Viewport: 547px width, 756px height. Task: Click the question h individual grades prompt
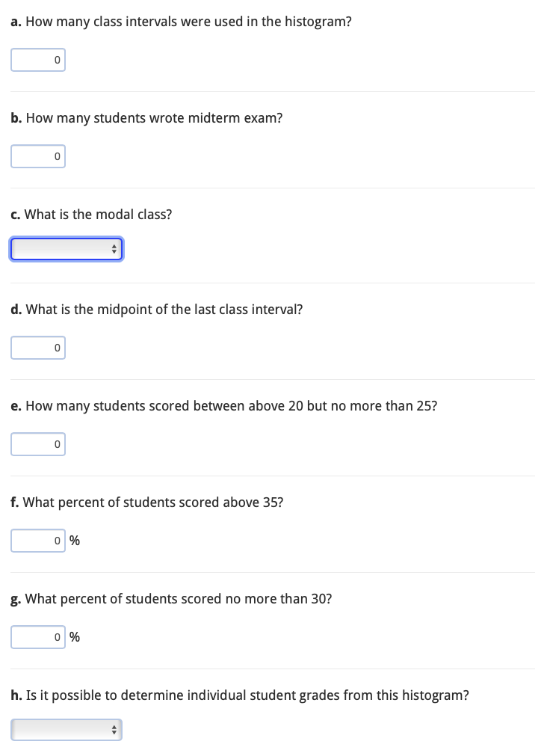[x=239, y=695]
